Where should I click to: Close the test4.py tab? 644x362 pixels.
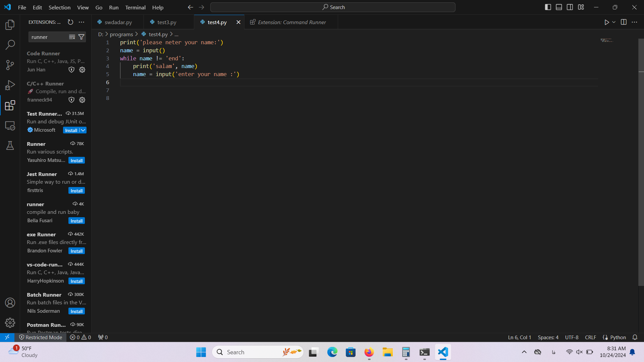coord(238,22)
